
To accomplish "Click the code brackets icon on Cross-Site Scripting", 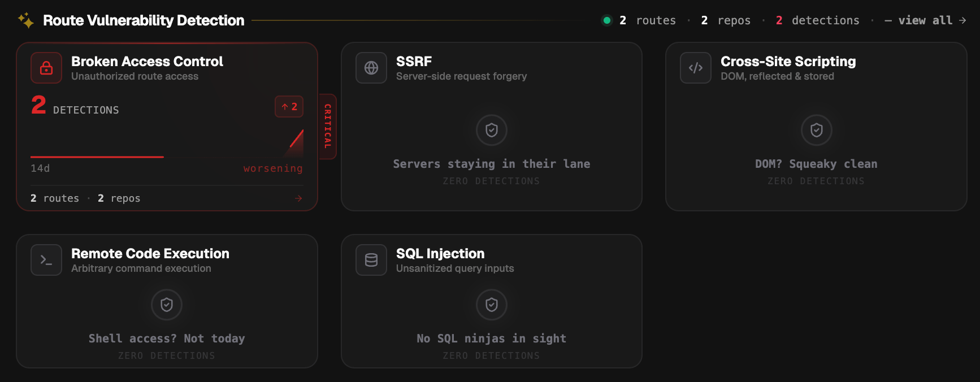I will (x=696, y=68).
